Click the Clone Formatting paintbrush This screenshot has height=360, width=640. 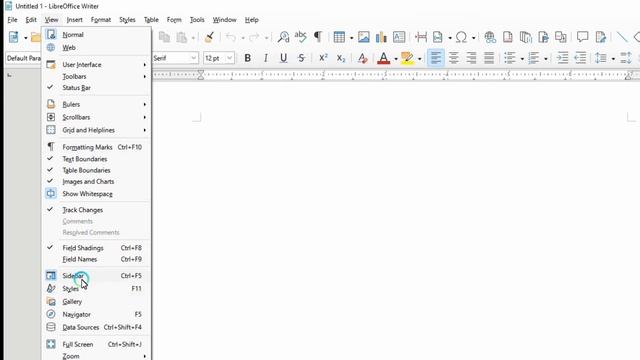pyautogui.click(x=209, y=37)
